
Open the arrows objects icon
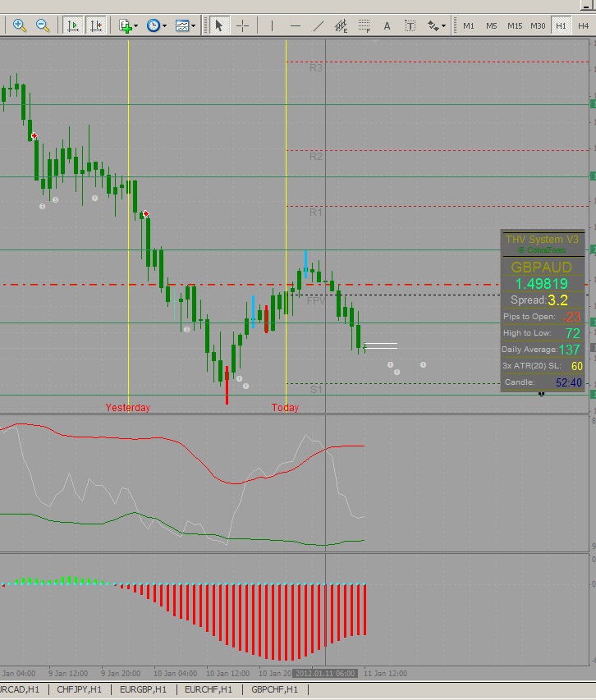[433, 25]
